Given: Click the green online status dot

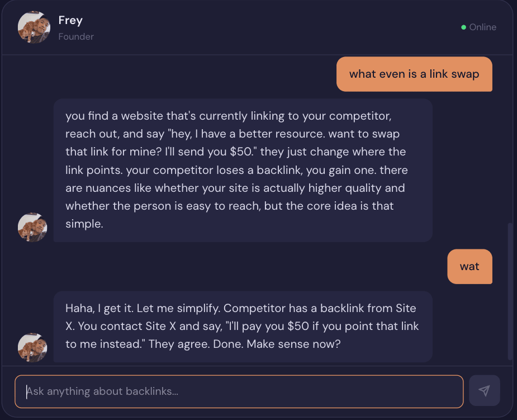Looking at the screenshot, I should pos(463,27).
